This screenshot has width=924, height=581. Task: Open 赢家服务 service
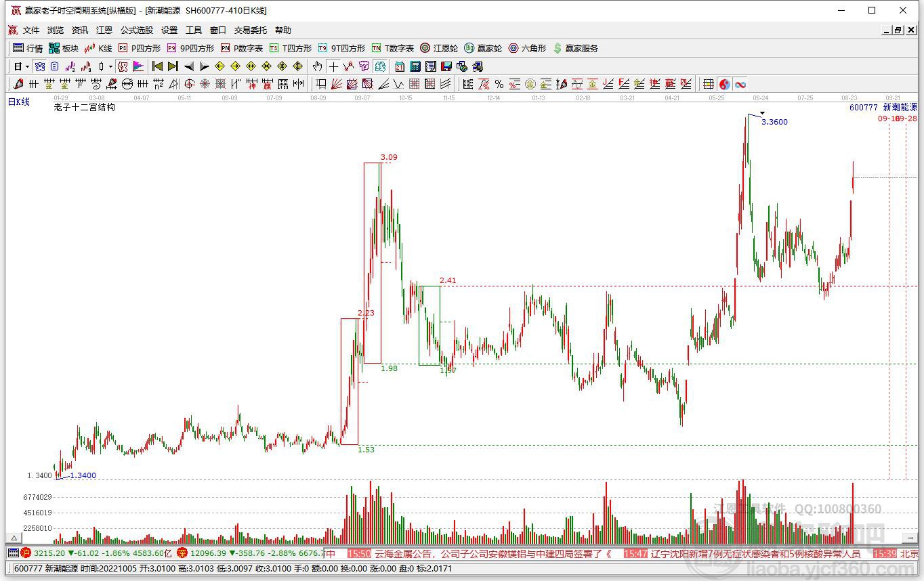[576, 48]
